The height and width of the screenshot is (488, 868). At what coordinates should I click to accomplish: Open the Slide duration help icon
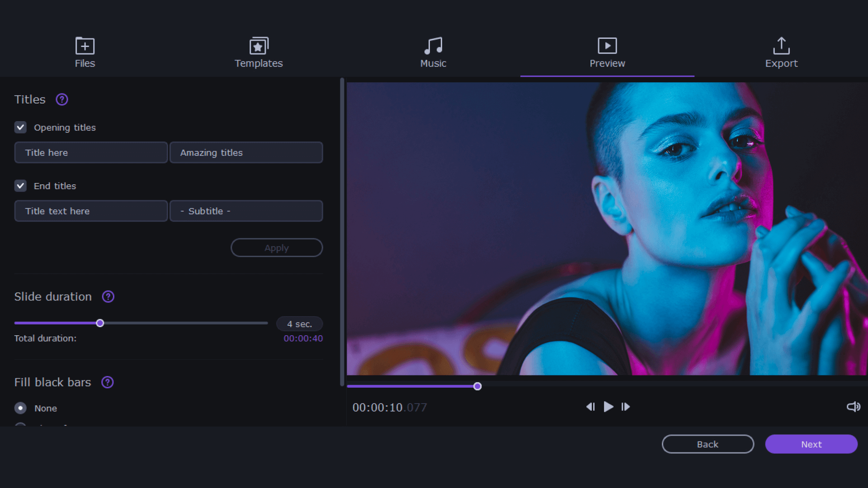pos(108,297)
